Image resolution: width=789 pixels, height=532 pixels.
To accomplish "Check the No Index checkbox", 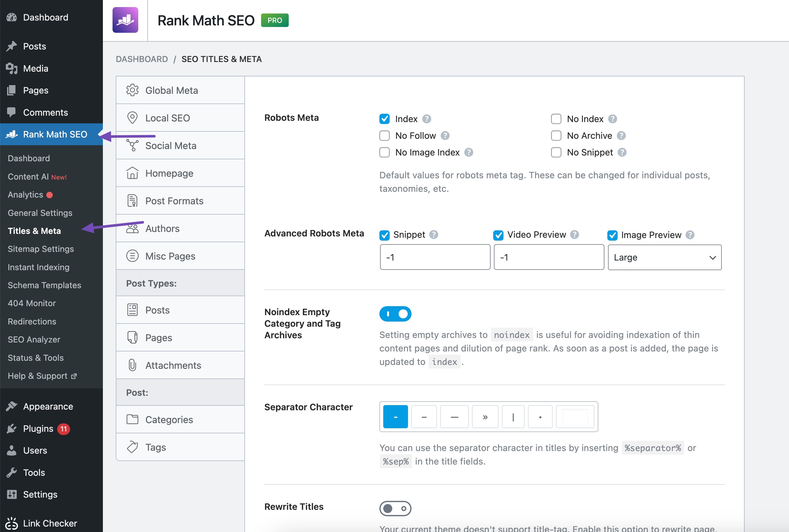I will 556,119.
